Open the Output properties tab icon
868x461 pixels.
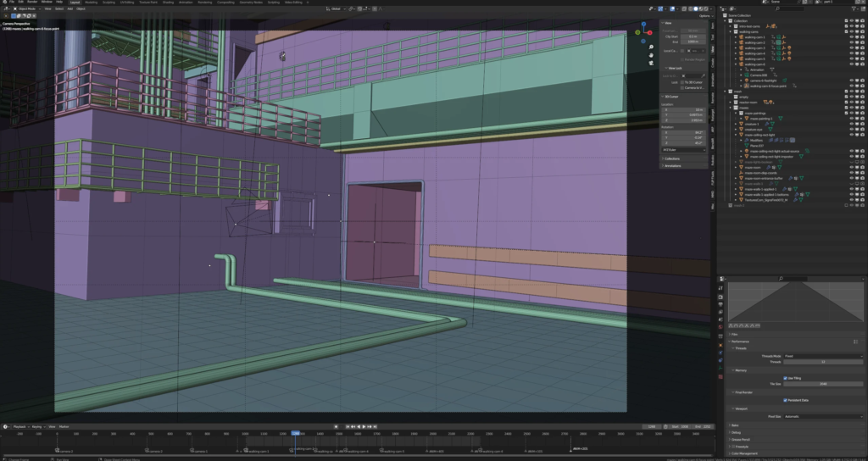point(721,304)
